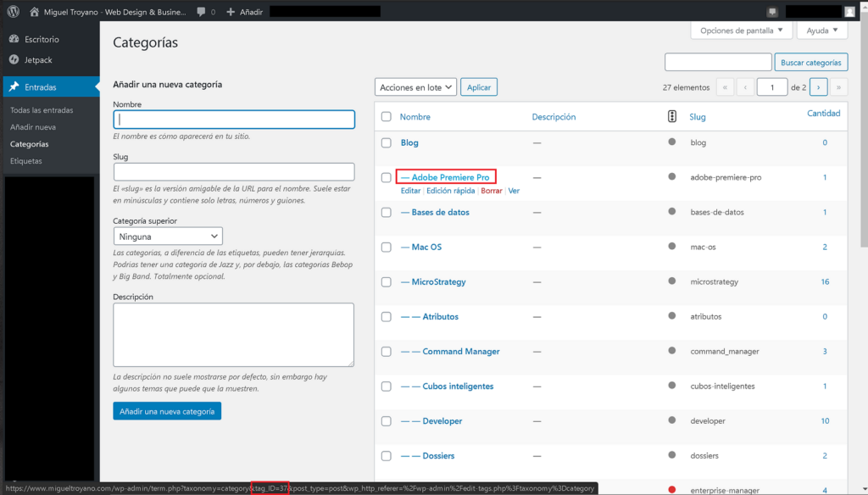
Task: Expand the Categoría superior dropdown
Action: pyautogui.click(x=168, y=236)
